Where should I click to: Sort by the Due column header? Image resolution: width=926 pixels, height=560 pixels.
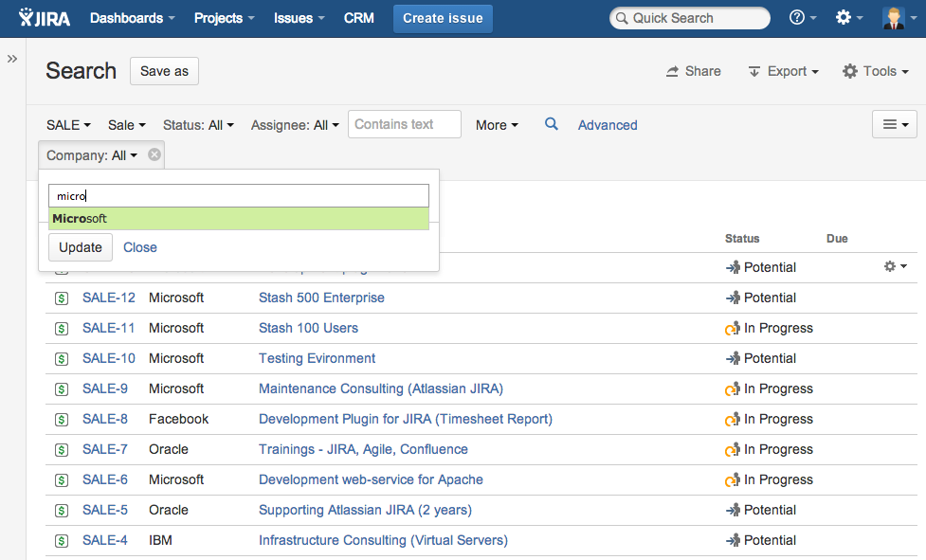(837, 239)
